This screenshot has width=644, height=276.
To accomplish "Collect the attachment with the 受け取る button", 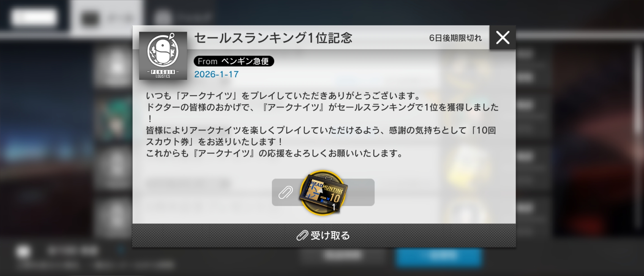I will tap(324, 235).
